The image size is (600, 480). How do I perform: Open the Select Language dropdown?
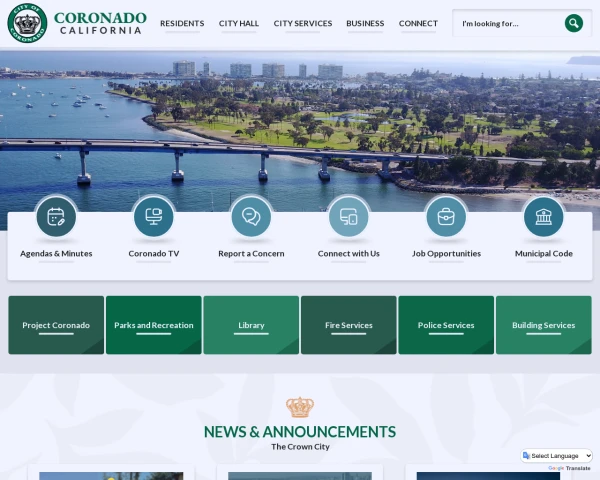click(x=557, y=456)
